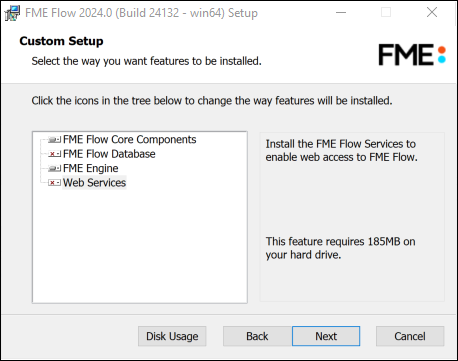This screenshot has width=458, height=361.
Task: Open the FME Flow Core Components install-option icon
Action: 54,140
